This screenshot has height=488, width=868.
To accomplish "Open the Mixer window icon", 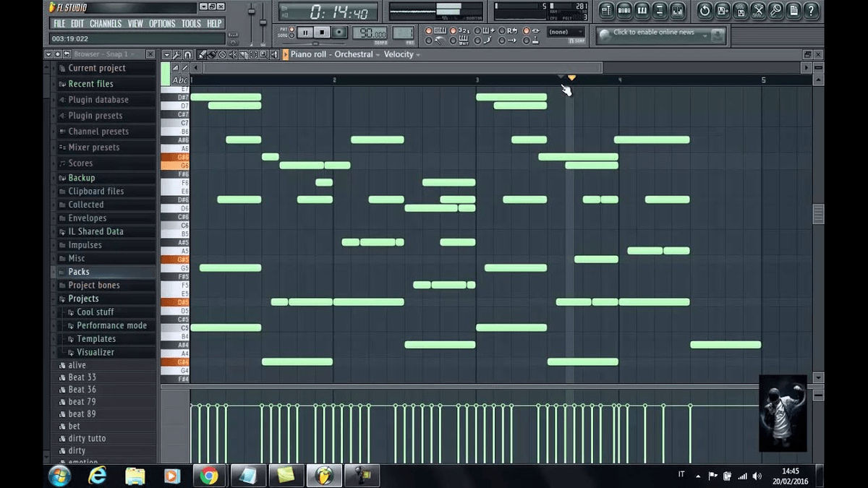I will [x=676, y=10].
